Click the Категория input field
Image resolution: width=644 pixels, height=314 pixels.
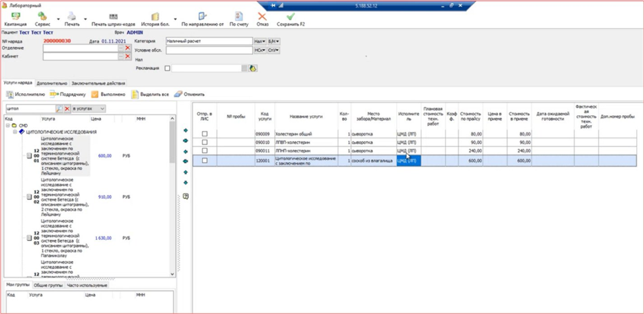(x=208, y=41)
